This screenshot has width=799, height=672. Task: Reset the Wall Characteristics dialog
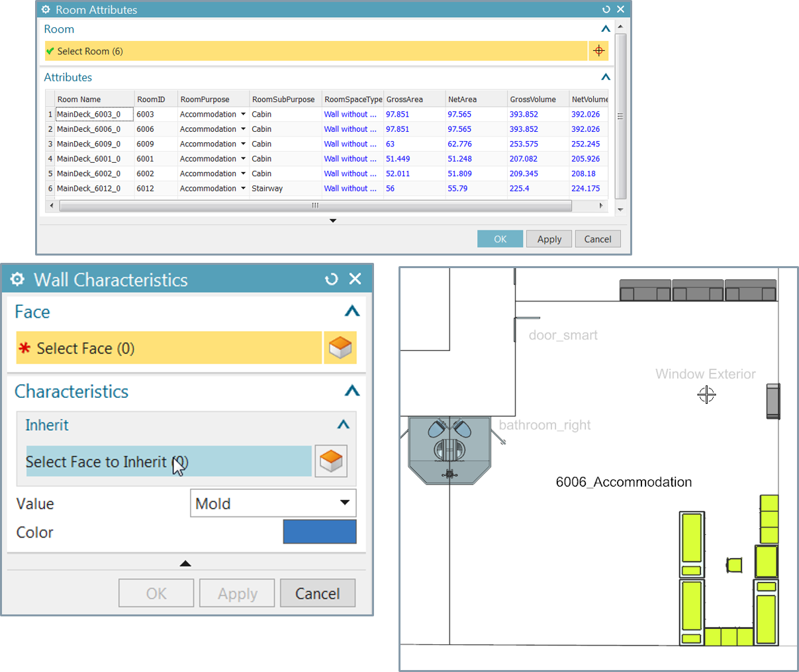click(331, 279)
